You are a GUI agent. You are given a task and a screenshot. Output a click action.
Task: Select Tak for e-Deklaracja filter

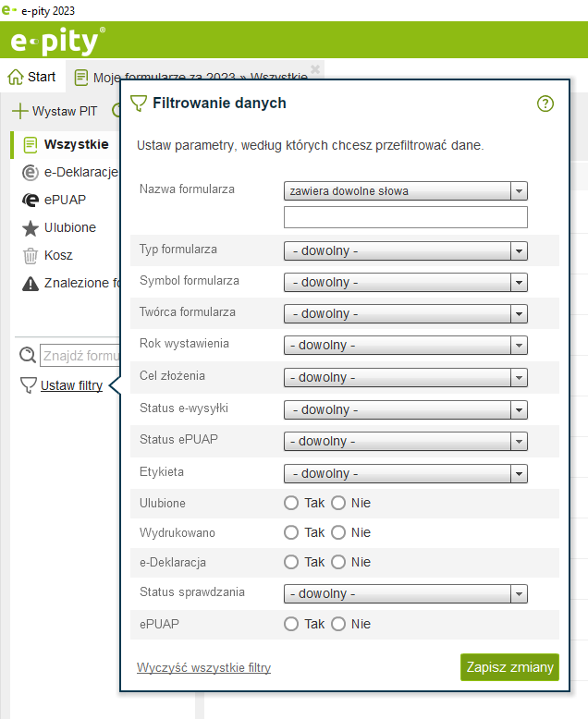pos(291,563)
